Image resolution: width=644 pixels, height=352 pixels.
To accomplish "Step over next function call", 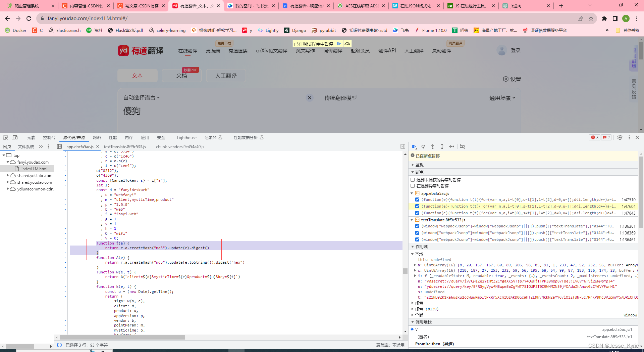I will [x=423, y=146].
